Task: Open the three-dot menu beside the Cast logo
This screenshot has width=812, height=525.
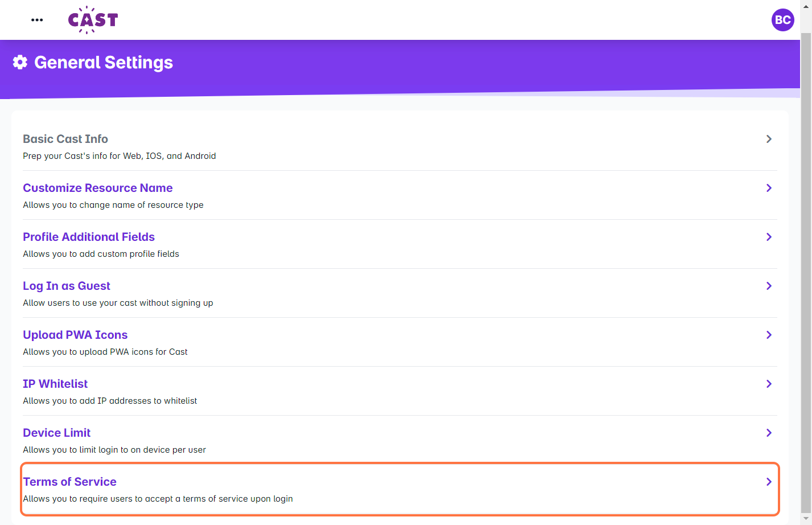Action: click(37, 20)
